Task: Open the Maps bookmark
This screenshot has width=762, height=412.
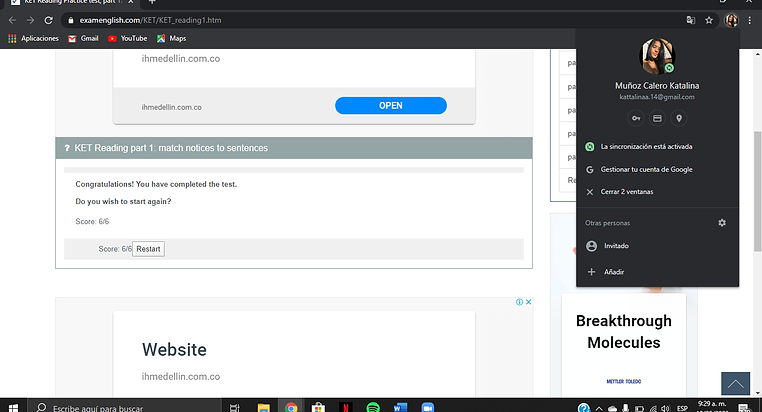Action: coord(171,38)
